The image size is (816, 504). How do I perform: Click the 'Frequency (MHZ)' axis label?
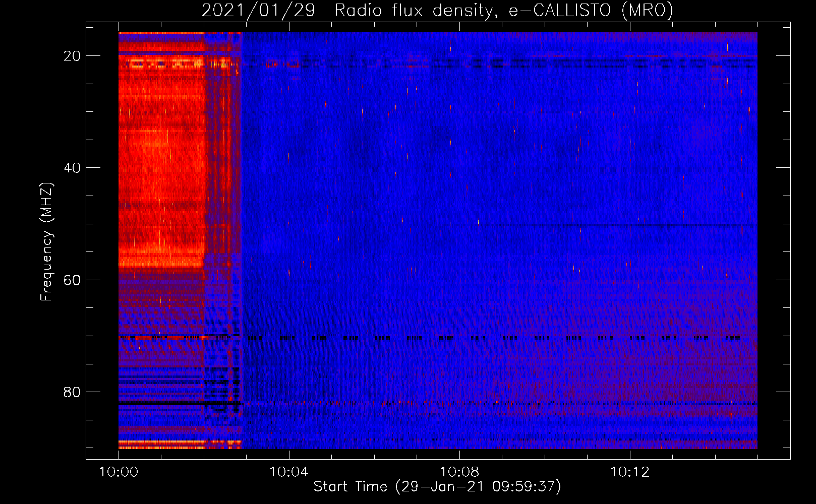(46, 242)
